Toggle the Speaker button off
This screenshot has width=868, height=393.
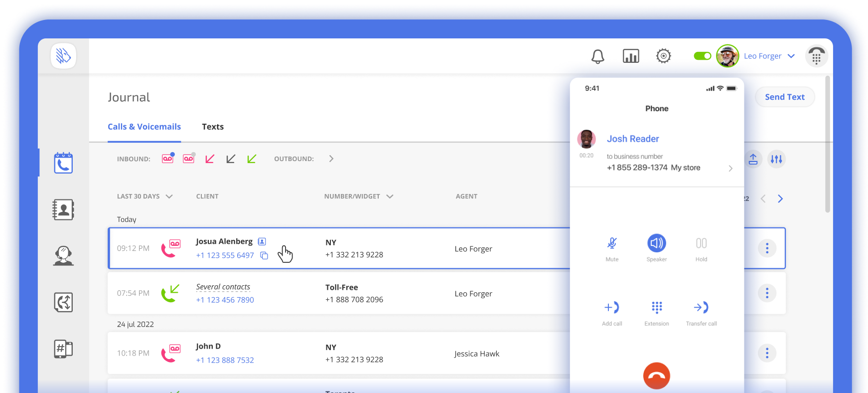point(656,243)
